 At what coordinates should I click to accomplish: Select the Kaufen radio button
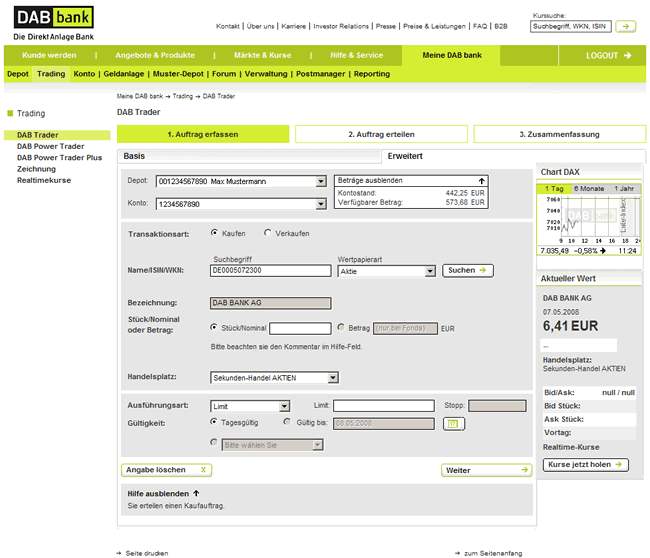214,233
